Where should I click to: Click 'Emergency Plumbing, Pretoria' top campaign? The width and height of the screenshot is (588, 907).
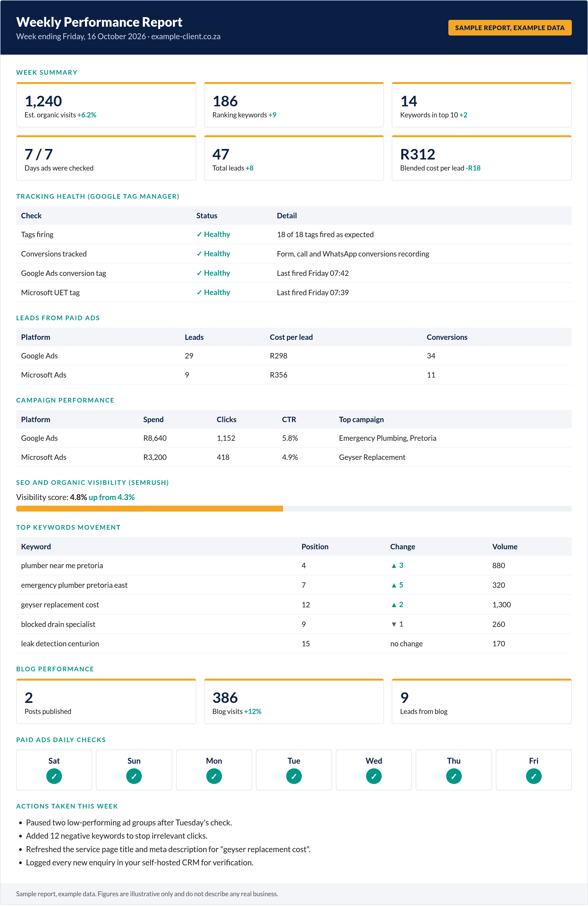click(388, 438)
